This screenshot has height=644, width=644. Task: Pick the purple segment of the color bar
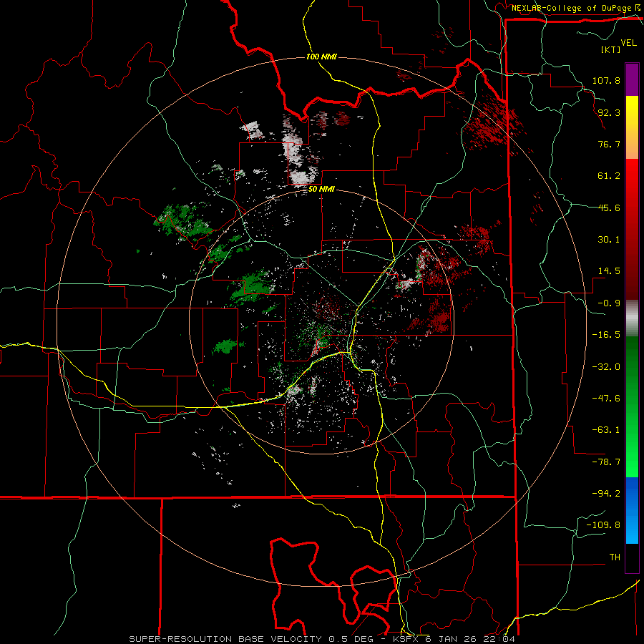632,79
